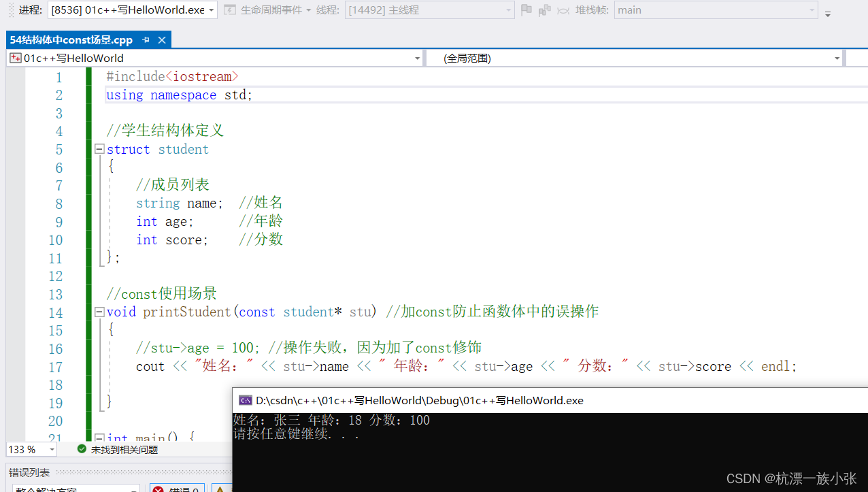
Task: Open the 133 % zoom level dropdown
Action: 31,450
